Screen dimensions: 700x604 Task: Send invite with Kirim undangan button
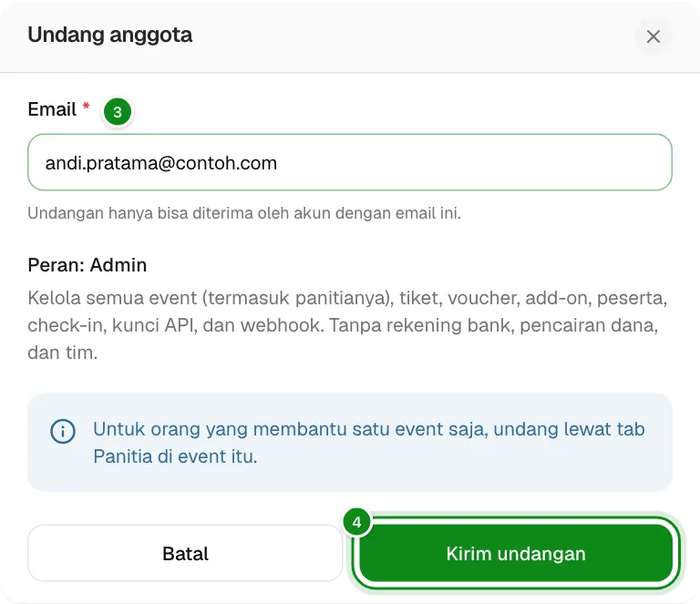click(516, 553)
